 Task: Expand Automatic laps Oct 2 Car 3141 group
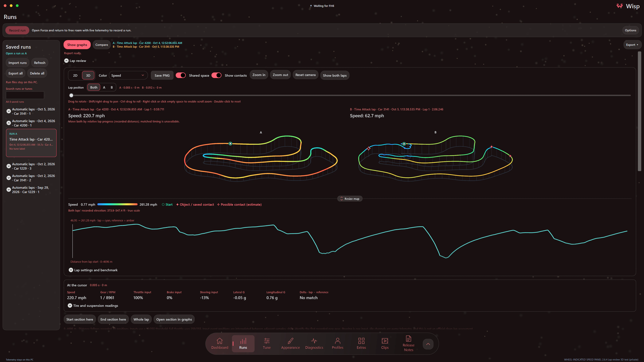9,178
